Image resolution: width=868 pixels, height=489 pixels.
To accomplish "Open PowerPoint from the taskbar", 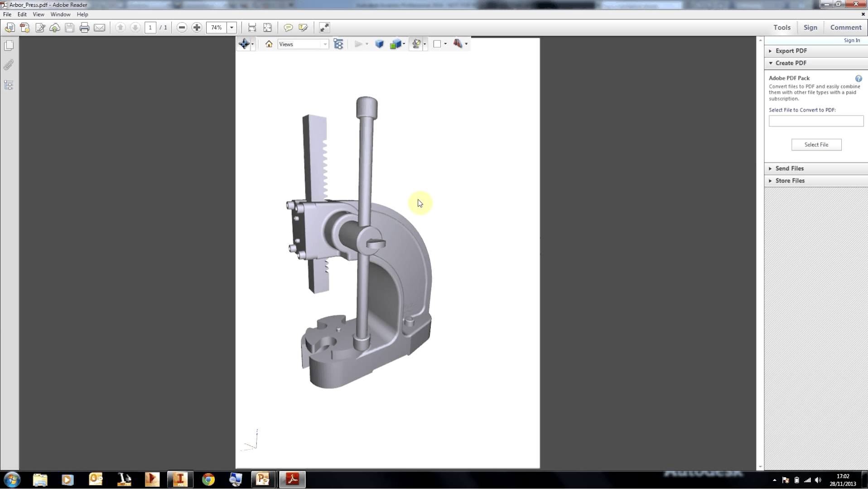I will tap(263, 479).
